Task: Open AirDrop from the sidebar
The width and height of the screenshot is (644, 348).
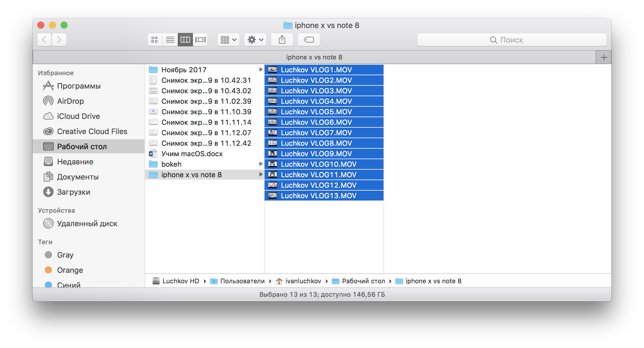Action: click(x=71, y=101)
